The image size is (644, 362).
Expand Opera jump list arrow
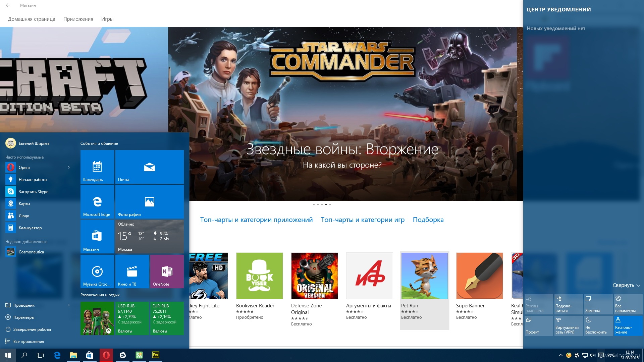pyautogui.click(x=69, y=167)
